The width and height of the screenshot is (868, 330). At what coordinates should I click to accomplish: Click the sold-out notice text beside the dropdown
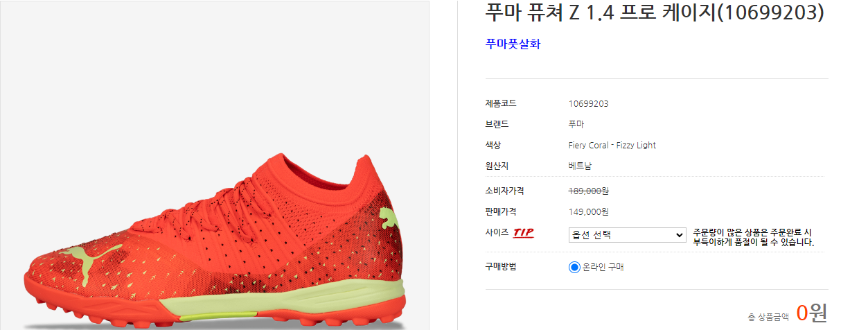click(753, 237)
